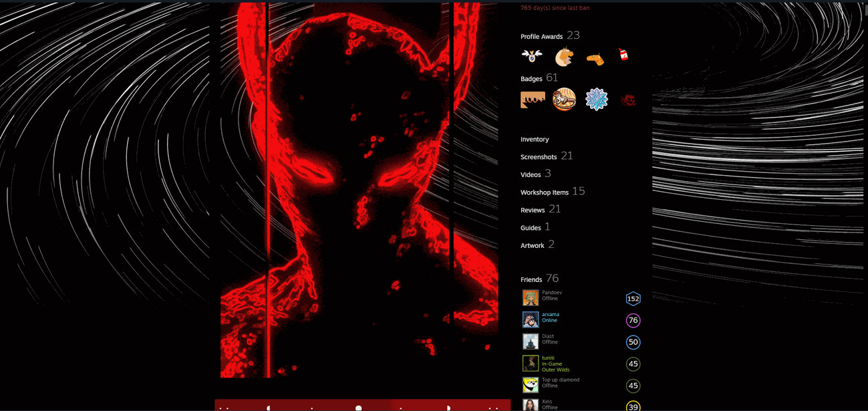
Task: Click the dark red badge icon
Action: click(x=627, y=100)
